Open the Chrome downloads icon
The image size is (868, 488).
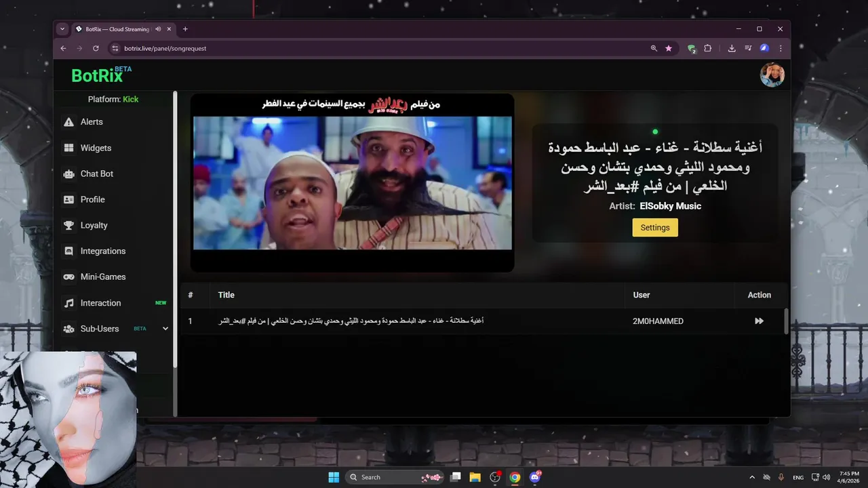pyautogui.click(x=732, y=48)
